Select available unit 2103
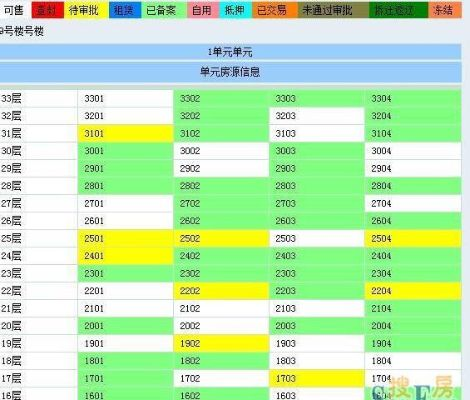This screenshot has height=400, width=470. click(x=317, y=308)
